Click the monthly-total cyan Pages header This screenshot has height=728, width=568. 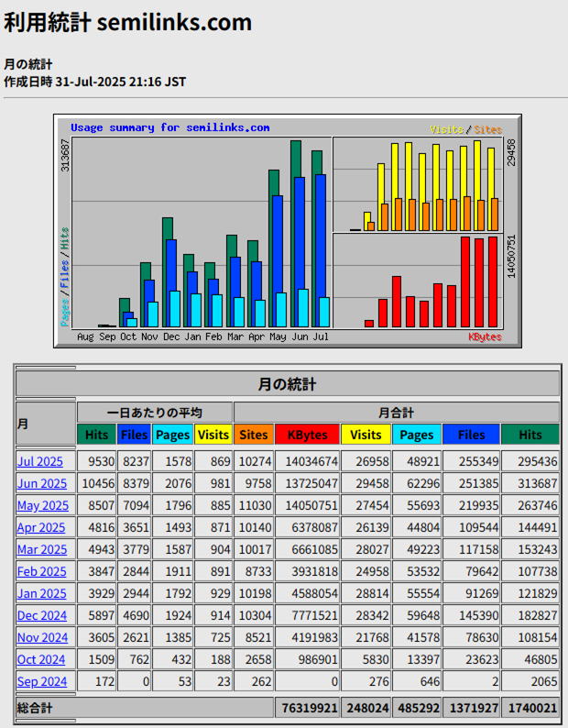click(416, 435)
